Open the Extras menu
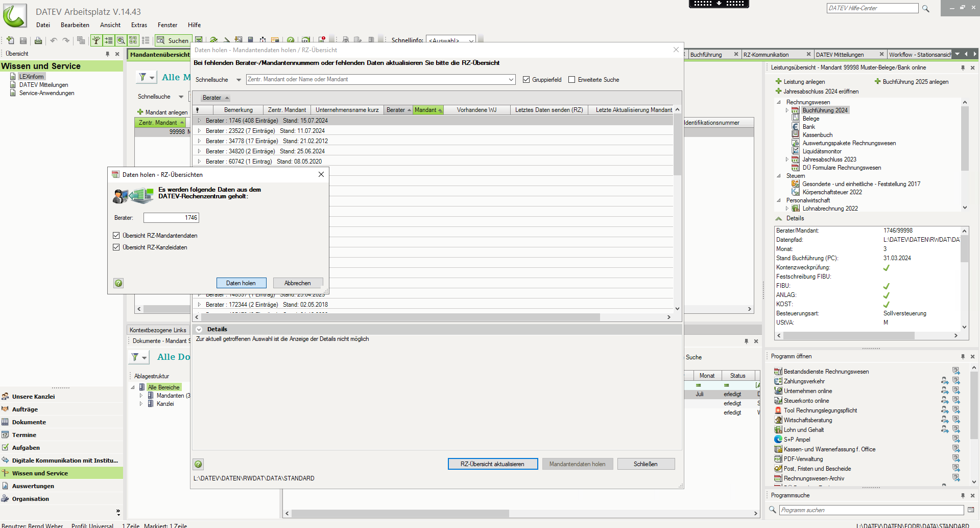Image resolution: width=980 pixels, height=528 pixels. click(x=139, y=25)
